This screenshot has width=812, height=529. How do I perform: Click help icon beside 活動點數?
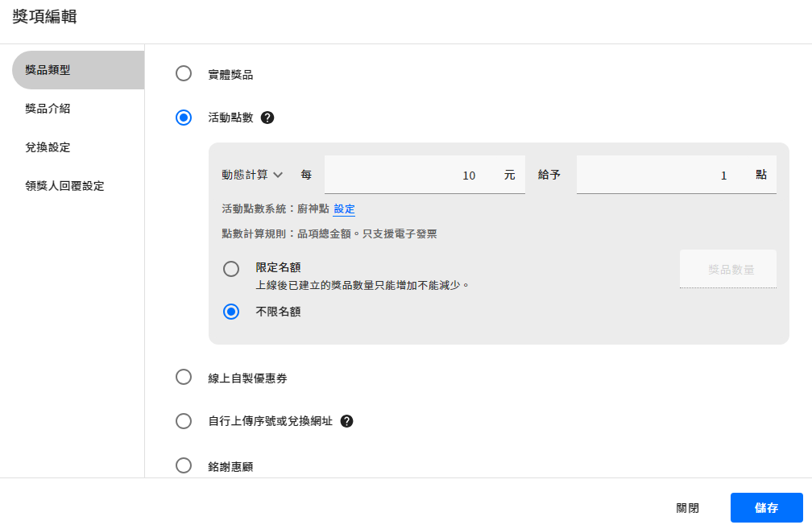(267, 118)
